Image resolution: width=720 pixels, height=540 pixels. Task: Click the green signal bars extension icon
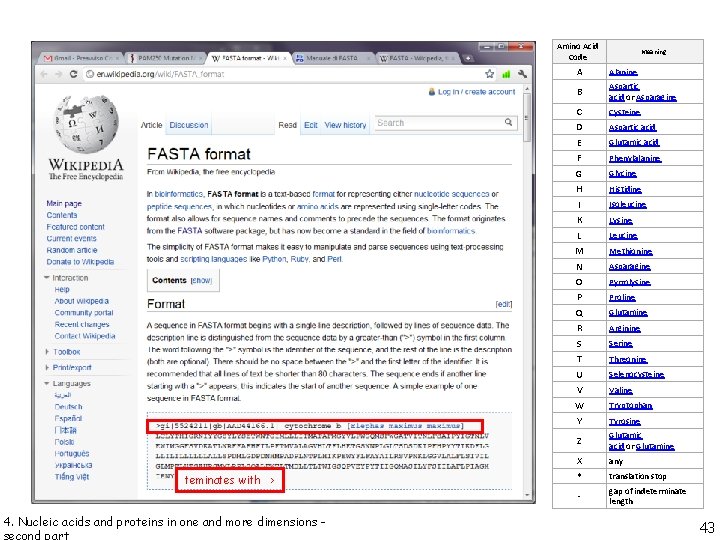[506, 74]
